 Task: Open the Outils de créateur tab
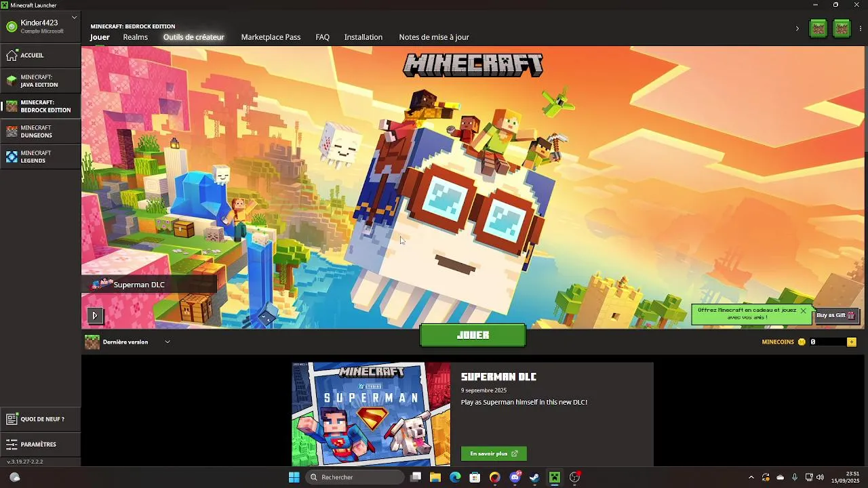pos(193,37)
